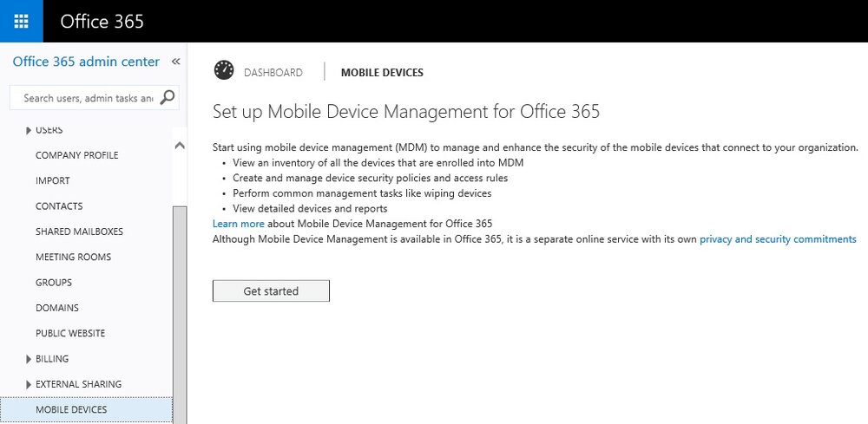Collapse the admin center navigation pane
The image size is (868, 424).
click(175, 62)
